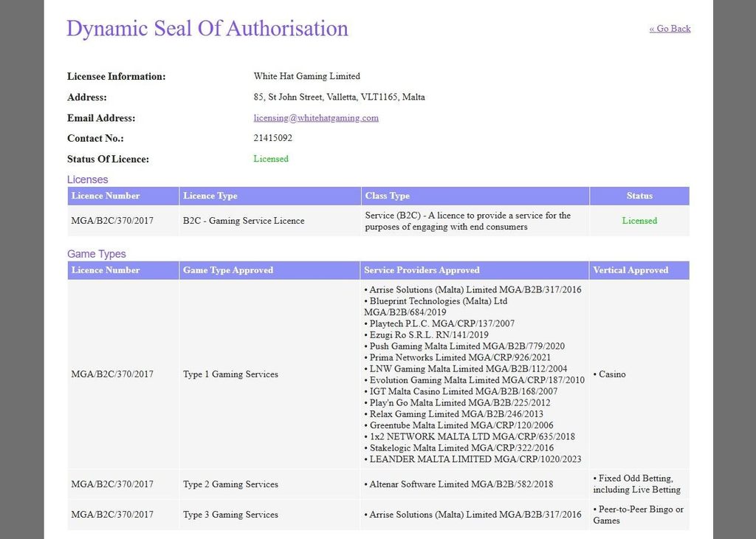Click the Licensed status cell in Licenses table
This screenshot has width=756, height=539.
tap(639, 221)
